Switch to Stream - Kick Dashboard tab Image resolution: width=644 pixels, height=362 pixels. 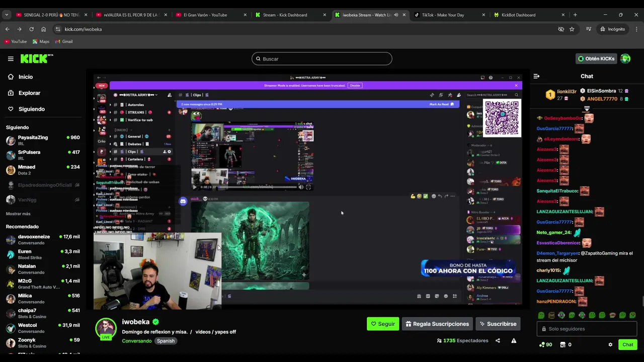[x=291, y=15]
